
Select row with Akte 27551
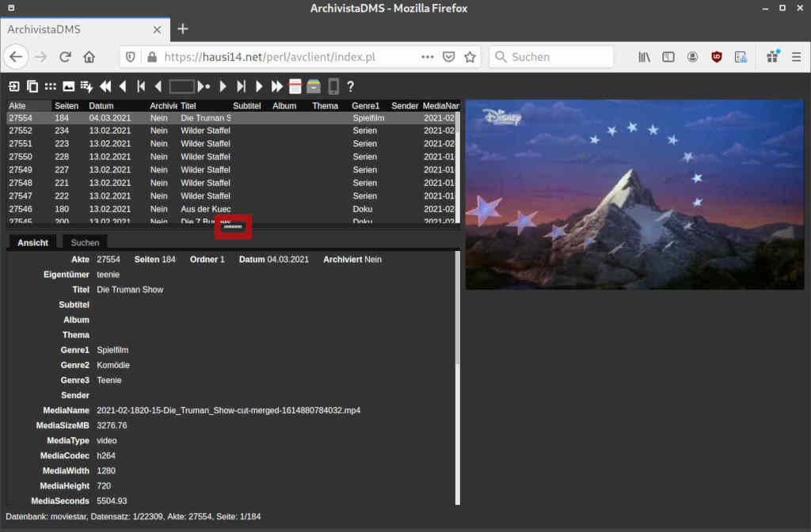pos(230,144)
